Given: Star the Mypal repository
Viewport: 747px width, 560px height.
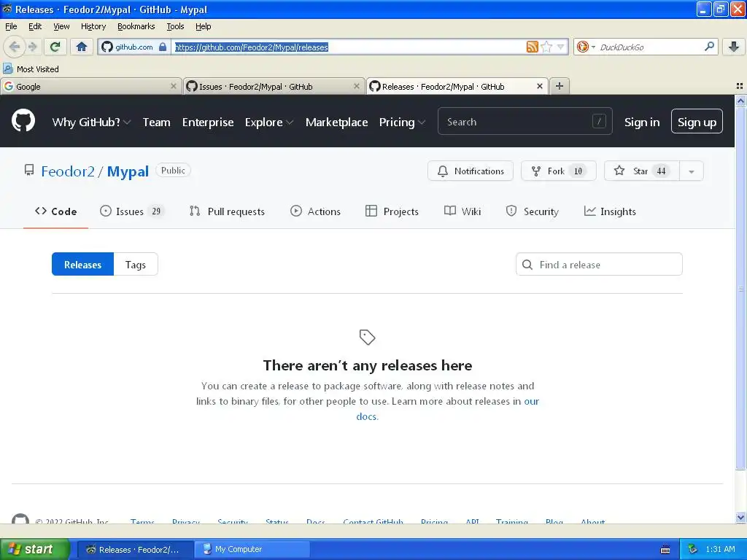Looking at the screenshot, I should 642,171.
